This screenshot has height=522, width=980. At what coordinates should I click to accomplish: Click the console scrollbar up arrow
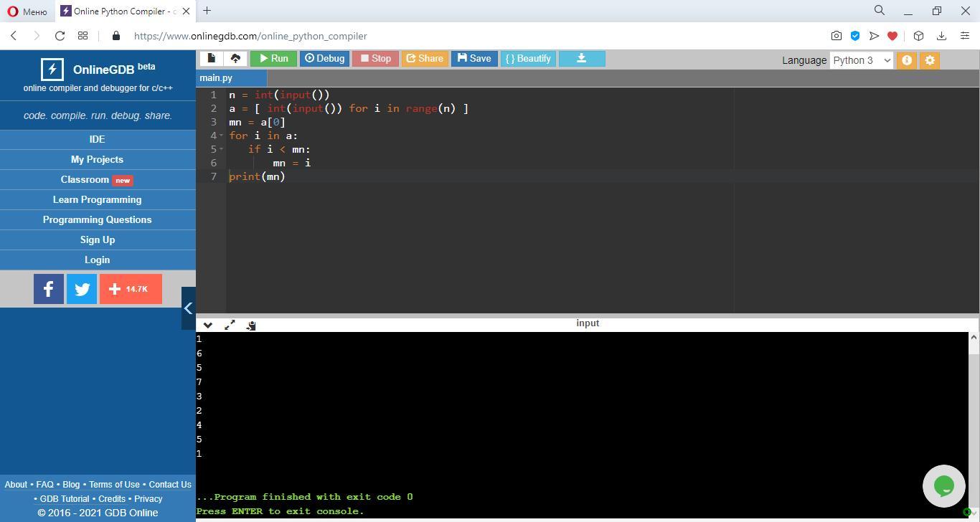pyautogui.click(x=974, y=337)
